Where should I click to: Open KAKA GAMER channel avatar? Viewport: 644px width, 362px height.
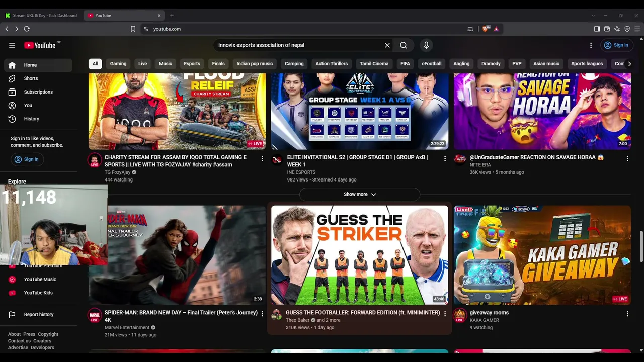[x=460, y=316]
